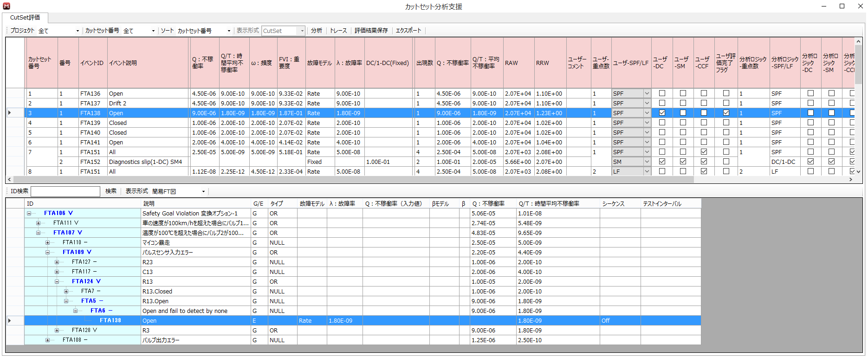Click the カットセット番号 column header

tap(42, 63)
